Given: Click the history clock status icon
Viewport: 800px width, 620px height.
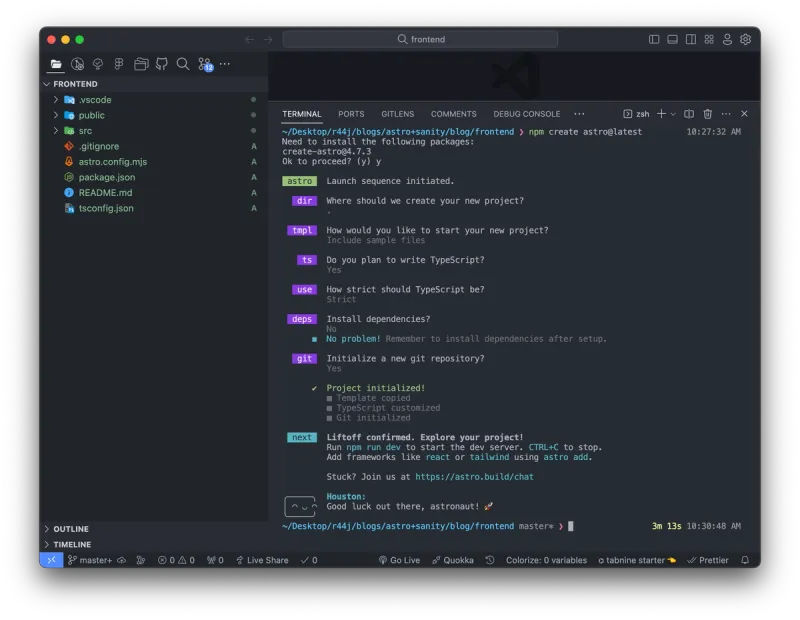Looking at the screenshot, I should 490,560.
